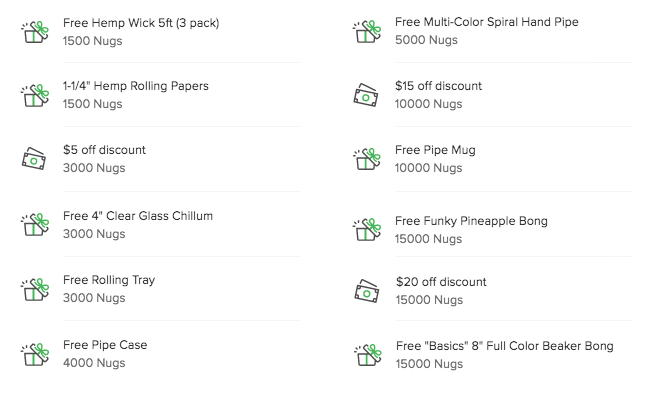Screen dimensions: 661x393
Task: Select the $20 off discount reward text
Action: pyautogui.click(x=441, y=282)
